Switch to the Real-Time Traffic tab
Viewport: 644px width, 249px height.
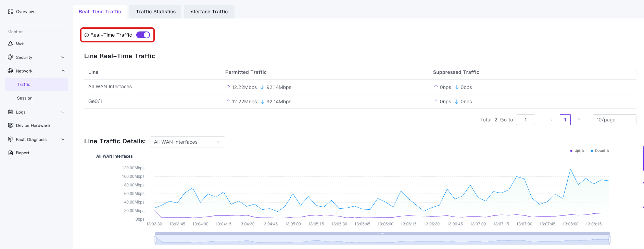coord(100,12)
